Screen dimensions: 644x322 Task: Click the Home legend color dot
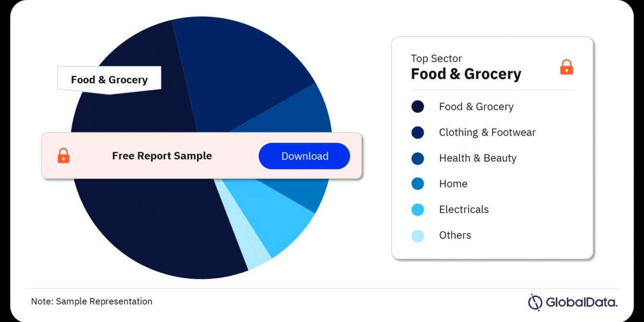point(418,184)
